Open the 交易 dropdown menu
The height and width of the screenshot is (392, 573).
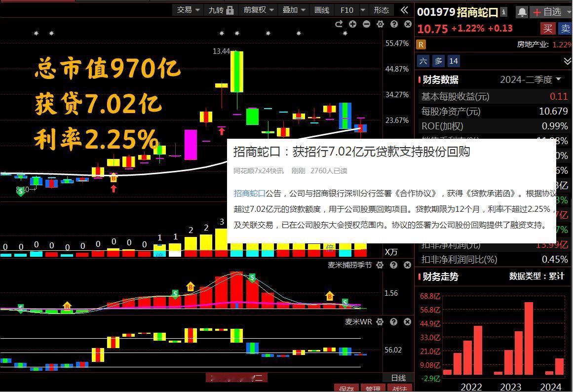pos(188,10)
